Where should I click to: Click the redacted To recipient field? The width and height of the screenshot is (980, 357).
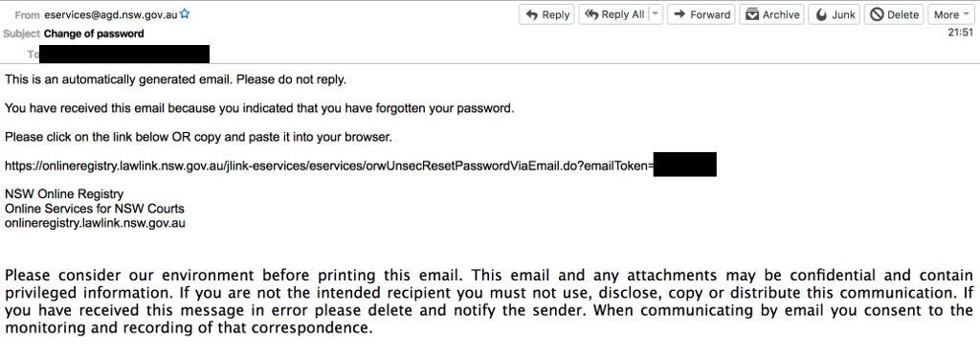click(x=123, y=55)
